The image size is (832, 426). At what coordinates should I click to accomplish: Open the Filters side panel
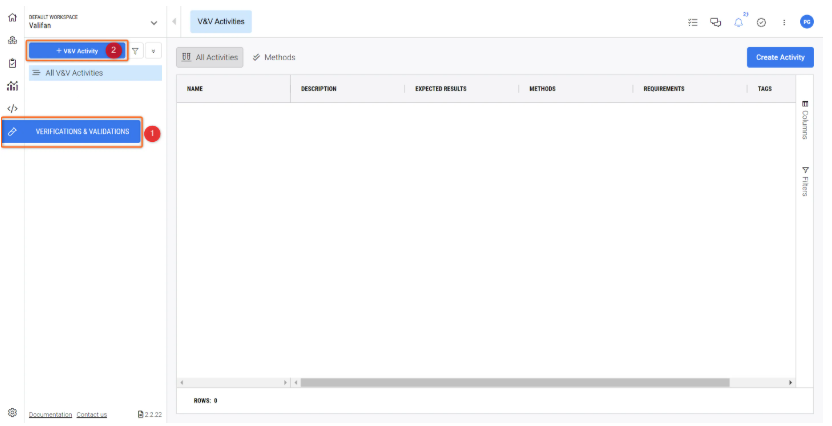tap(805, 181)
